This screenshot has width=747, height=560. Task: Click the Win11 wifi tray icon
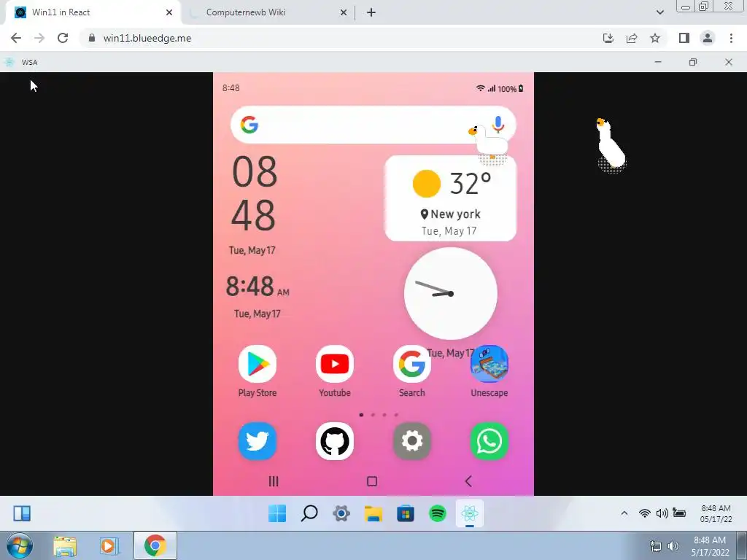645,513
